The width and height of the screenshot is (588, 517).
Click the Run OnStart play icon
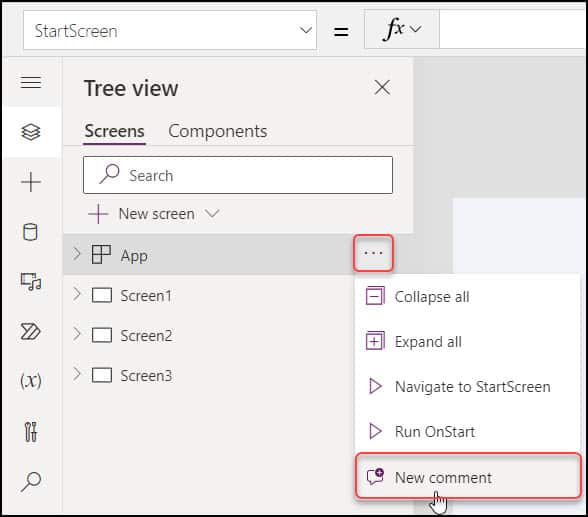pos(375,431)
